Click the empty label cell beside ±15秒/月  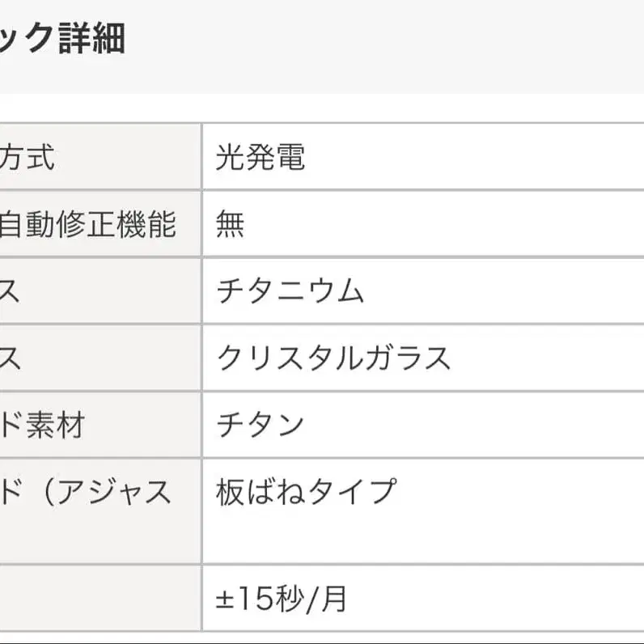(100, 598)
